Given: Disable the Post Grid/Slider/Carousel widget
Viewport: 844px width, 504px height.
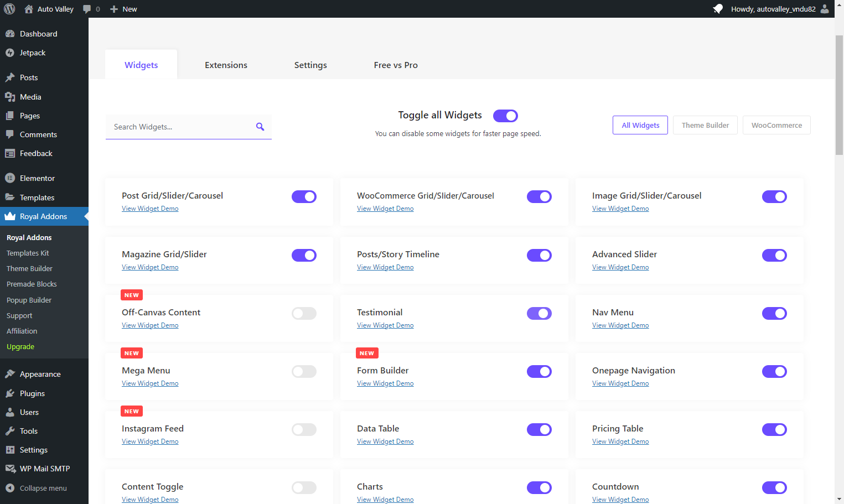Looking at the screenshot, I should point(304,196).
